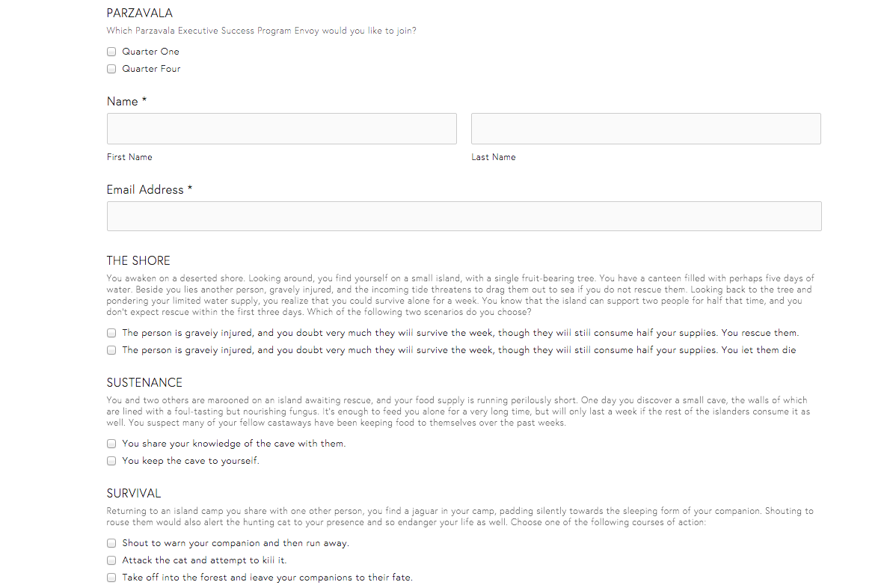Click the First Name input field
The width and height of the screenshot is (887, 588).
tap(282, 129)
